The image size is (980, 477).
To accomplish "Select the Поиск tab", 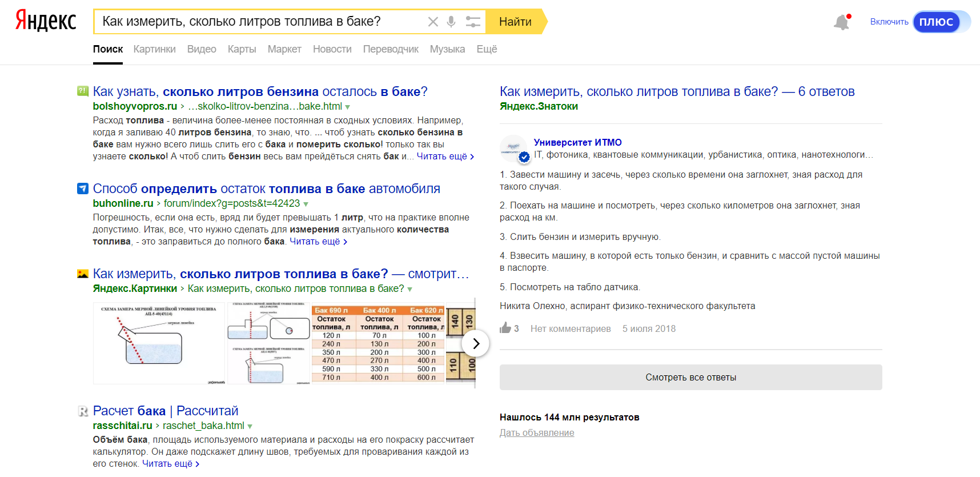I will click(x=108, y=49).
